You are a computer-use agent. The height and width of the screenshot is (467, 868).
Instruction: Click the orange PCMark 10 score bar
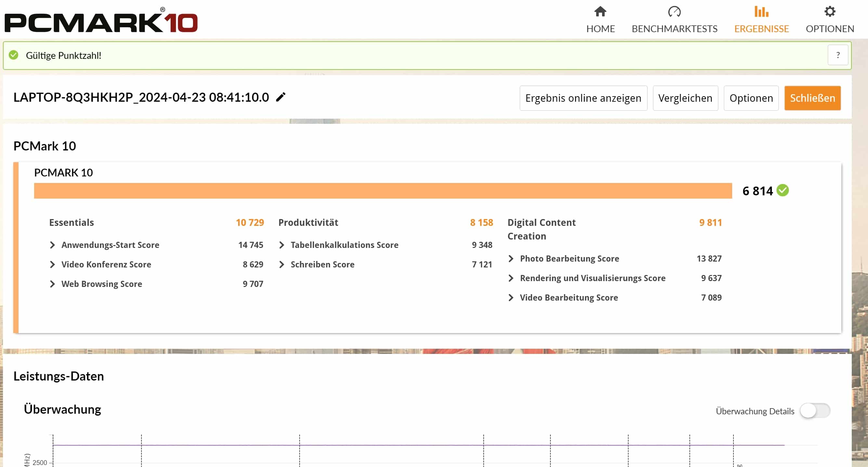(382, 191)
